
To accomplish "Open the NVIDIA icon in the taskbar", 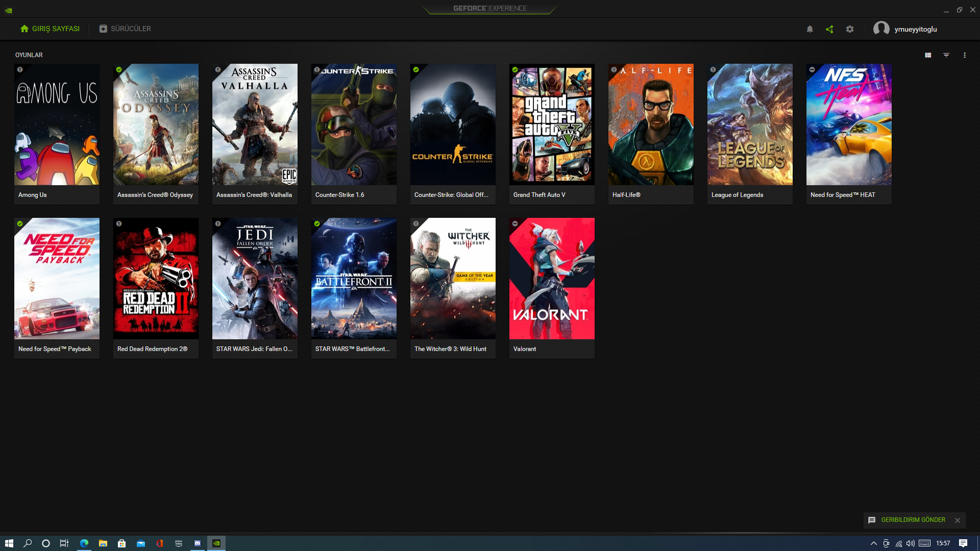I will (x=216, y=543).
